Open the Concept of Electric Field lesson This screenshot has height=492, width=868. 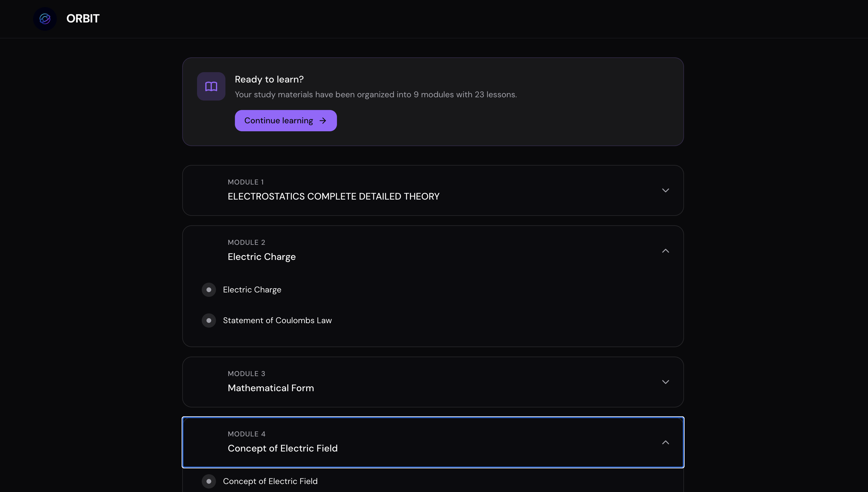pyautogui.click(x=270, y=481)
